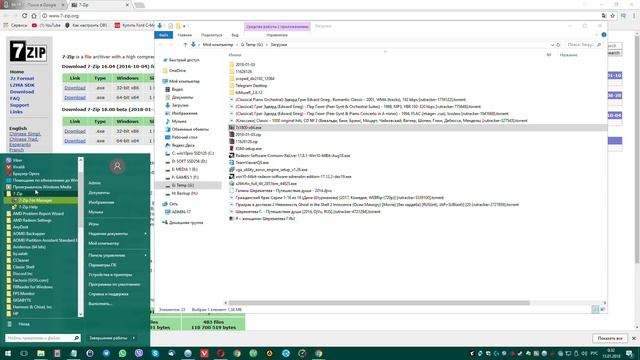
Task: Open Vivaldi icon on the taskbar
Action: [204, 353]
